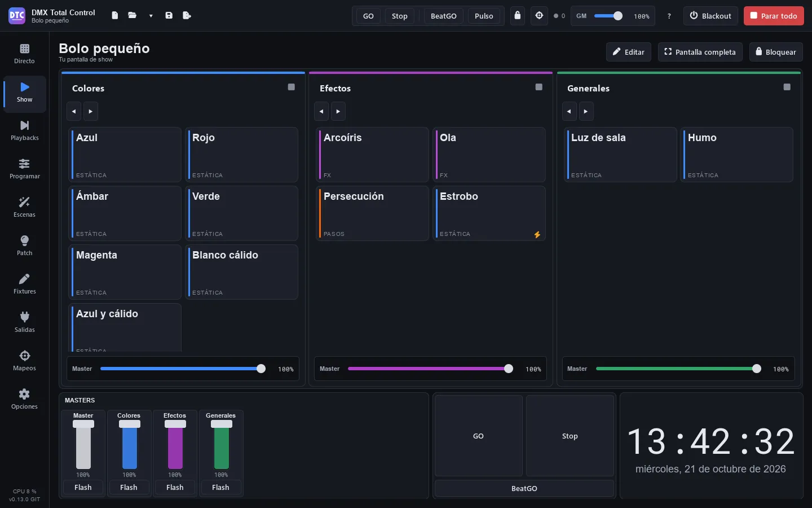Screen dimensions: 812x508
Task: Click the Editar pencil button
Action: pos(629,52)
